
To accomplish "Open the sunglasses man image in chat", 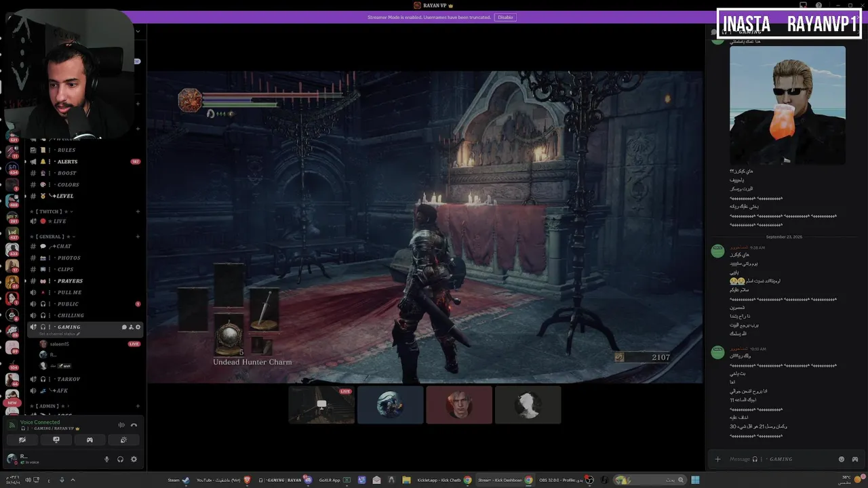I will pyautogui.click(x=787, y=105).
